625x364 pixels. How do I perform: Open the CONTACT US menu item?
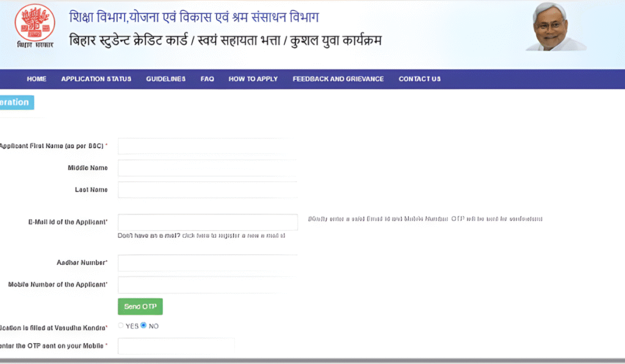(419, 79)
